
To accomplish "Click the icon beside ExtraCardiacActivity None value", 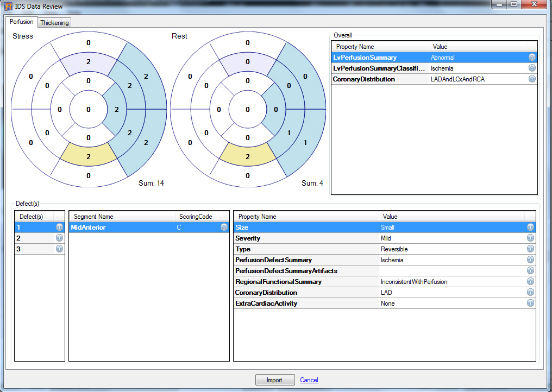I will [530, 304].
